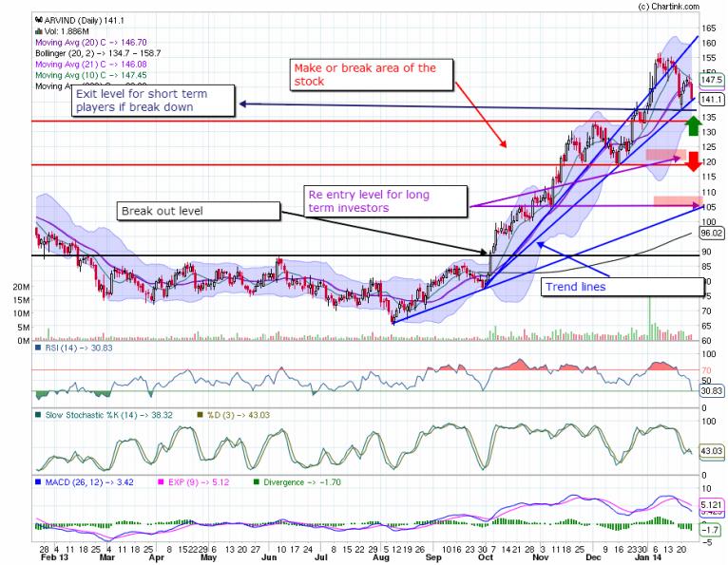Click the 30.83 RSI value tag
The height and width of the screenshot is (565, 728).
tap(712, 391)
